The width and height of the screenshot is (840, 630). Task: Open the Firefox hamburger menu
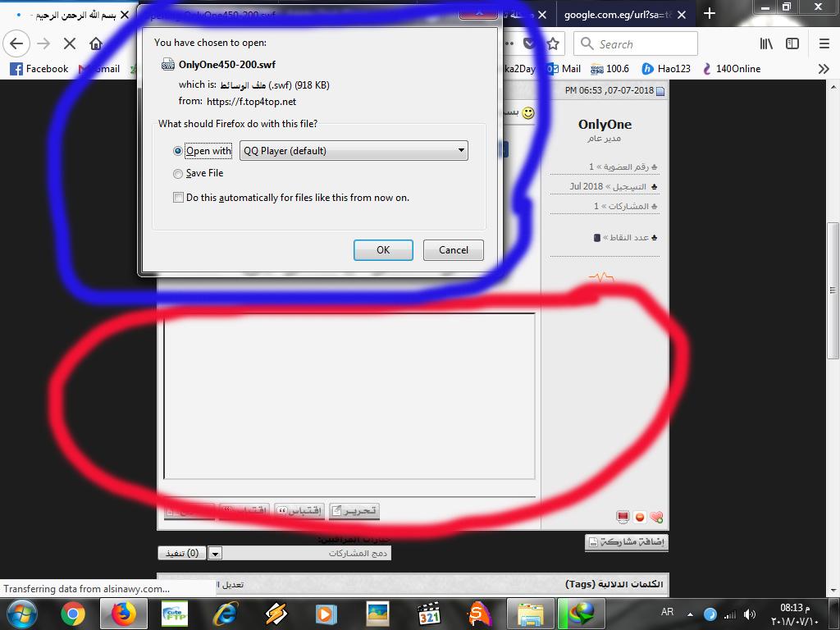tap(824, 44)
